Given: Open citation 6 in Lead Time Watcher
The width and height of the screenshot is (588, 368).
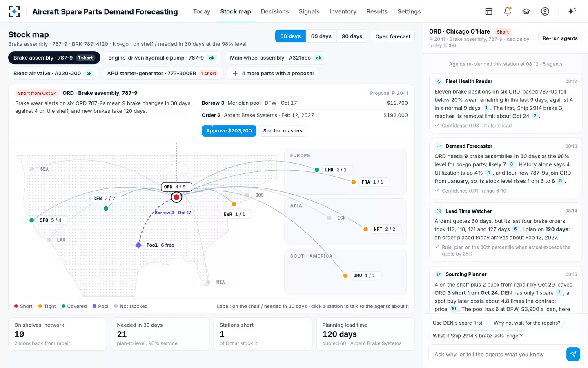Looking at the screenshot, I should coord(515,229).
